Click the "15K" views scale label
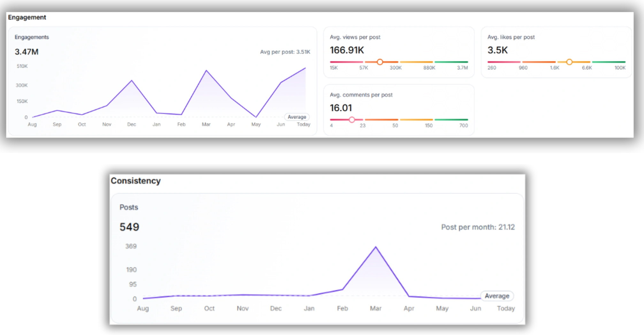644x335 pixels. point(334,68)
